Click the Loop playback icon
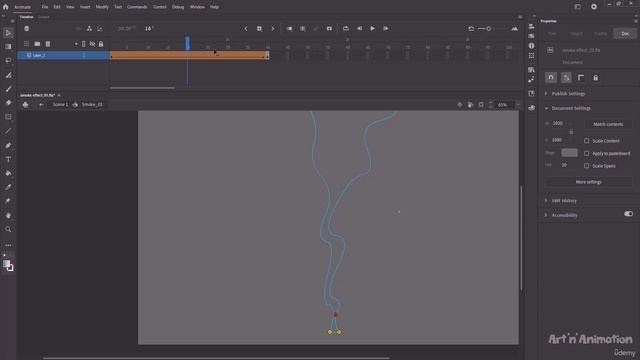 pos(346,29)
